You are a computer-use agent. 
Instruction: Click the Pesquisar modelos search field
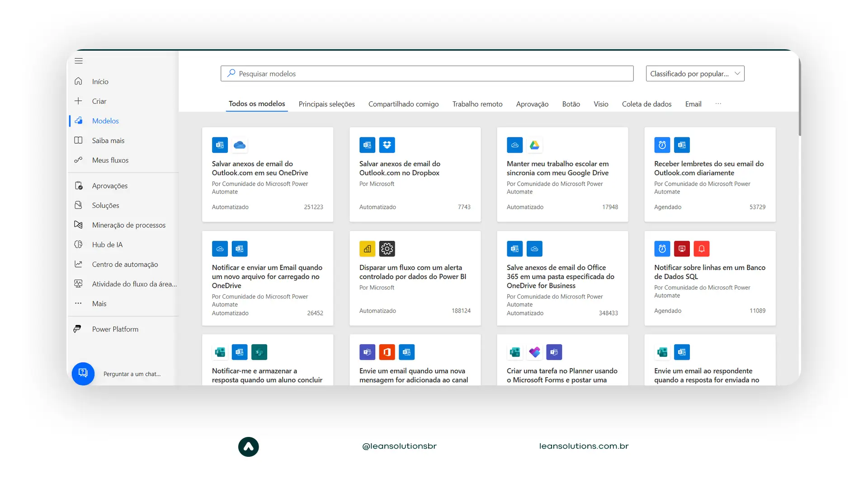[x=427, y=74]
